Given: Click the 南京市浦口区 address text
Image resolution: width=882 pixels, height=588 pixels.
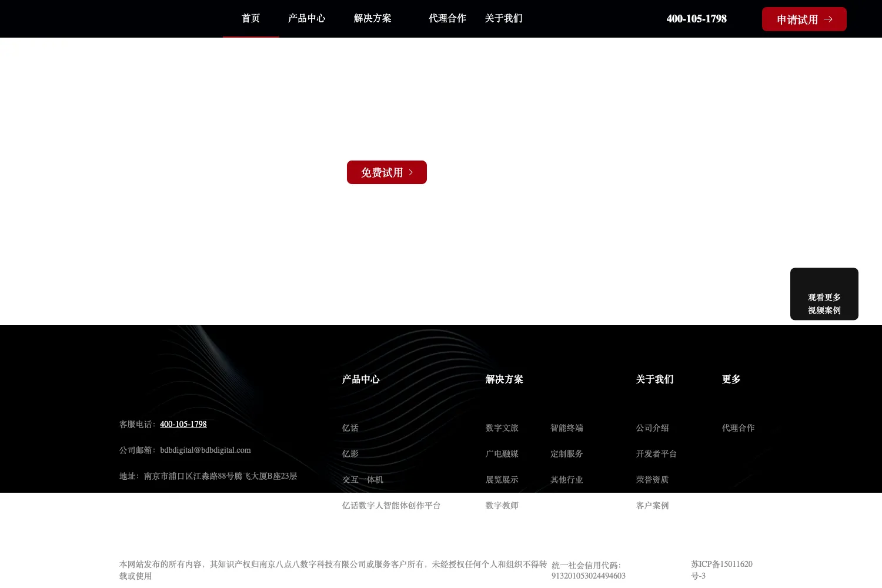Looking at the screenshot, I should pos(220,476).
